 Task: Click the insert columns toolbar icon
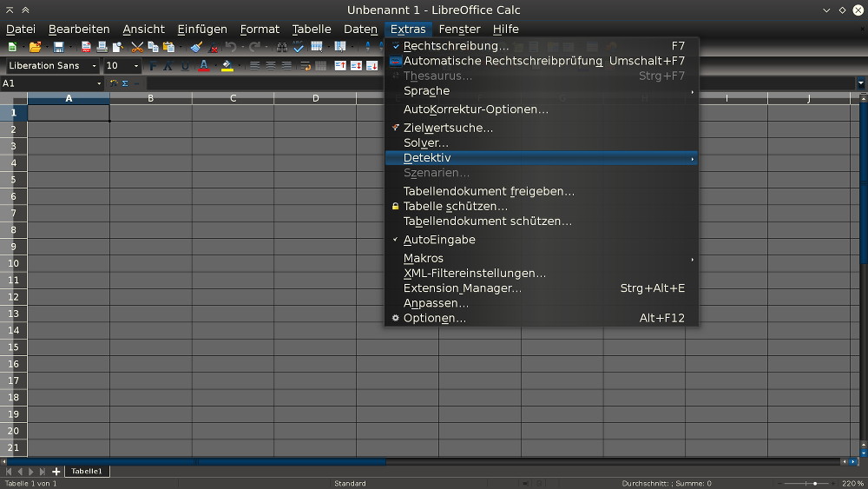tap(340, 47)
